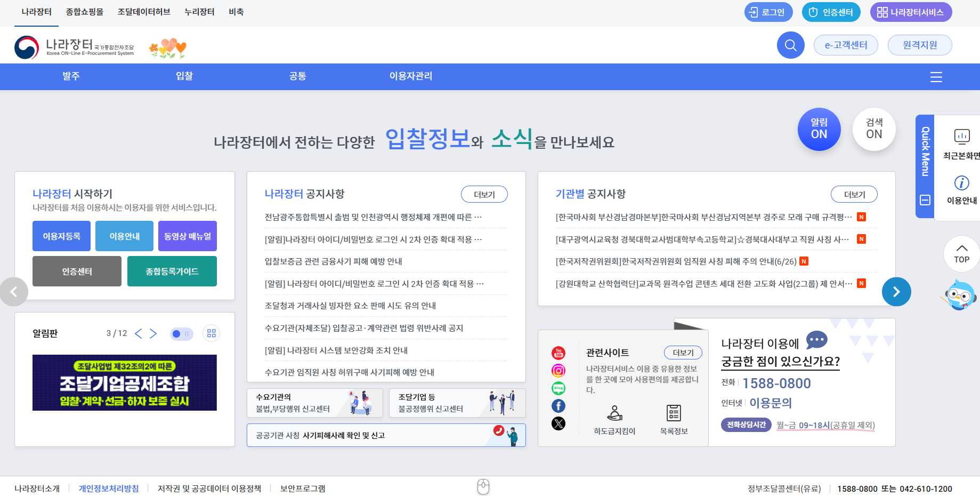Image resolution: width=980 pixels, height=496 pixels.
Task: Click the 로그인 button
Action: pos(768,12)
